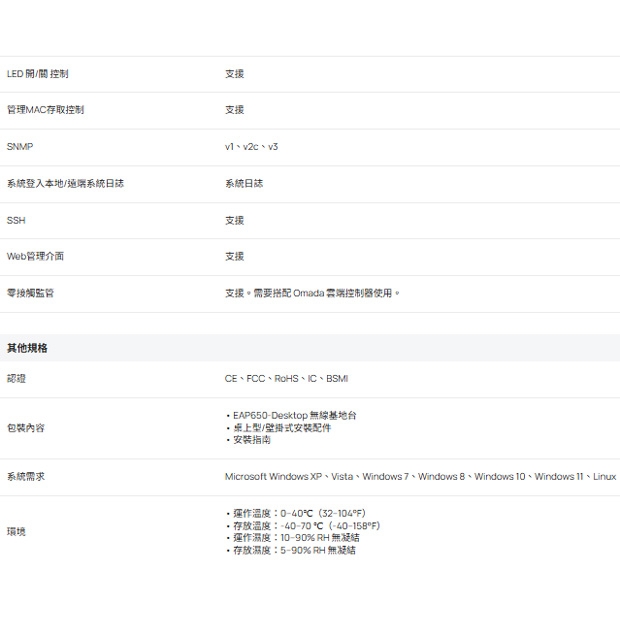Click '支援' value in Web管理介面 row
The height and width of the screenshot is (620, 620).
click(234, 257)
